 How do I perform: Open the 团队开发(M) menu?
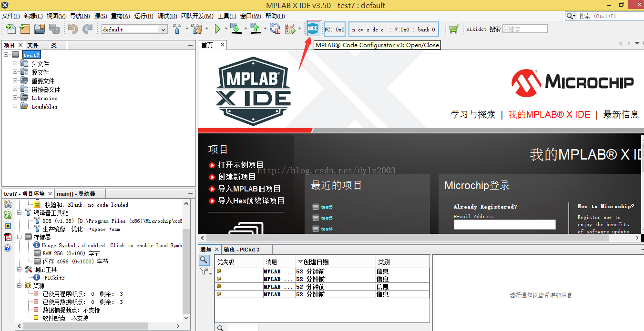(x=197, y=16)
